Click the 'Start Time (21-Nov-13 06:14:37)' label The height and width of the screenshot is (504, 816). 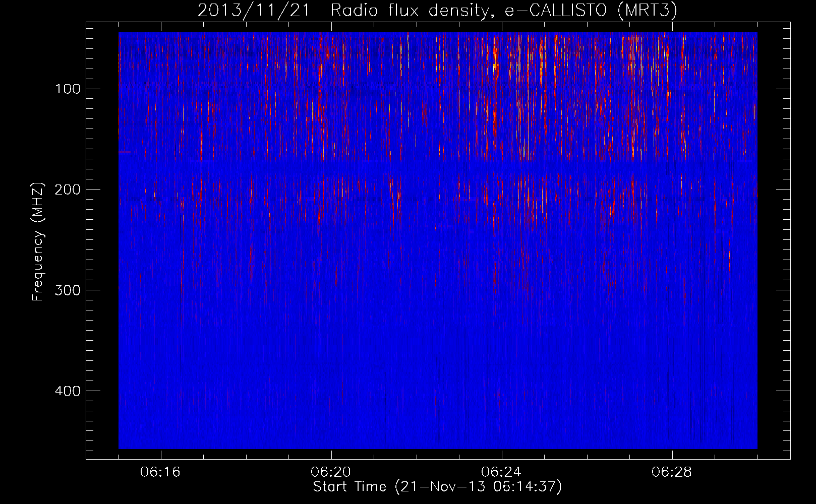click(x=437, y=487)
